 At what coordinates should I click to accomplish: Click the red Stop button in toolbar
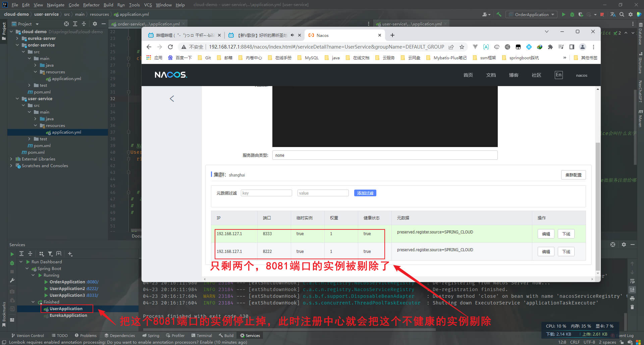point(602,14)
